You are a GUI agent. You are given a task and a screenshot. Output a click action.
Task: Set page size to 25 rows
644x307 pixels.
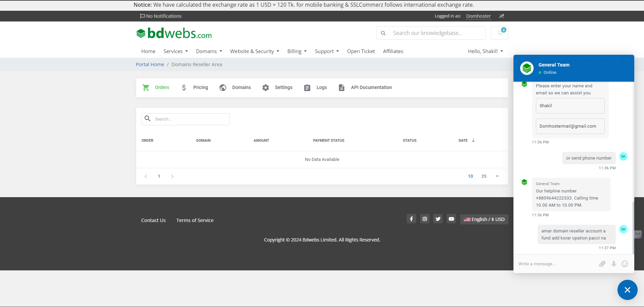tap(484, 176)
